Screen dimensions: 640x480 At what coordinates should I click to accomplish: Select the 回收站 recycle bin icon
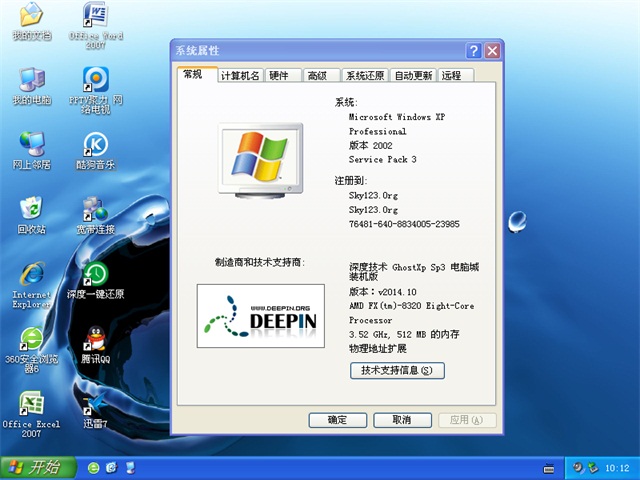(x=31, y=208)
